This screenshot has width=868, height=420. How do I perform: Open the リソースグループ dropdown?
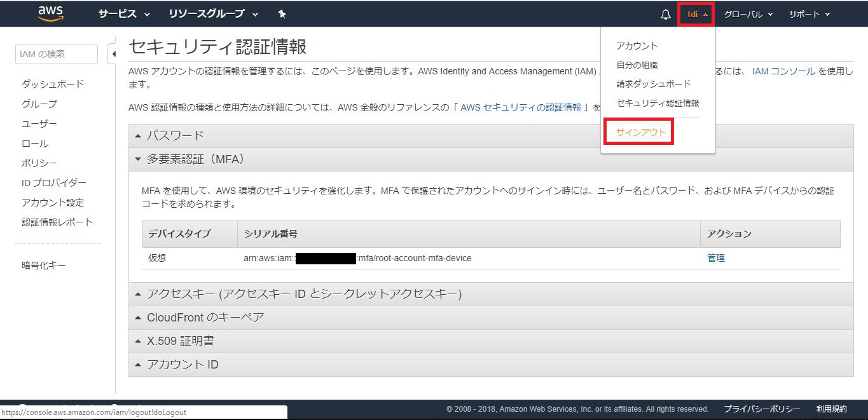[213, 14]
